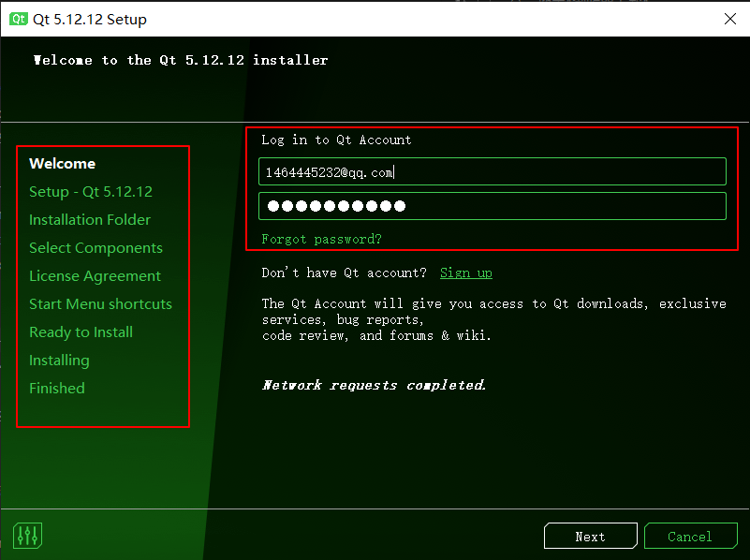Click Forgot password? link
Screen dimensions: 750x560
point(321,239)
